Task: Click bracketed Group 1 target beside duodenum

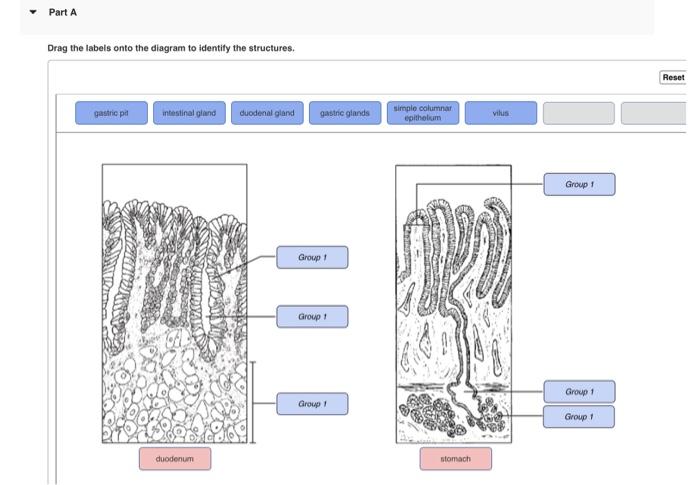Action: click(x=312, y=404)
